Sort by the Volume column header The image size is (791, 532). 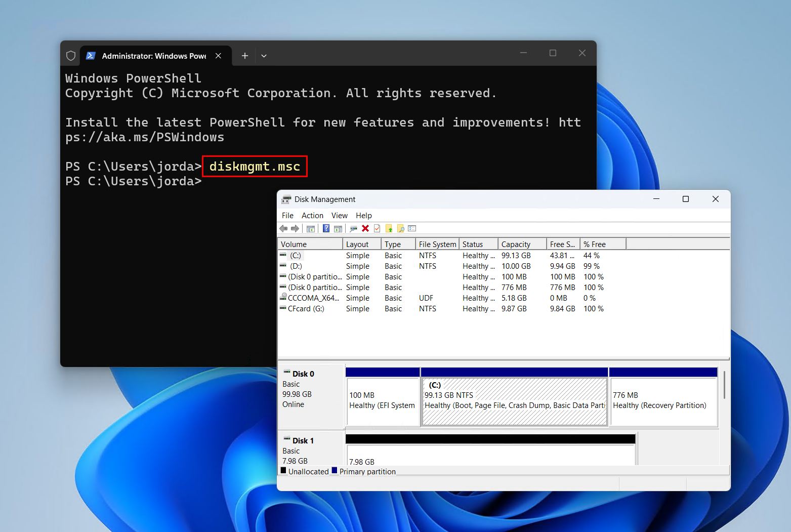310,244
